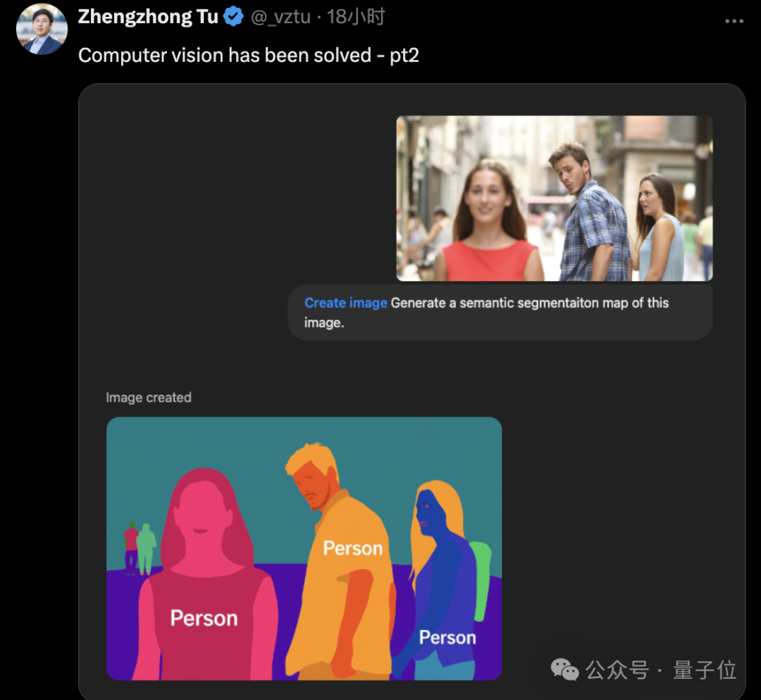This screenshot has width=761, height=700.
Task: Click the blue segment's Person label
Action: [x=447, y=637]
